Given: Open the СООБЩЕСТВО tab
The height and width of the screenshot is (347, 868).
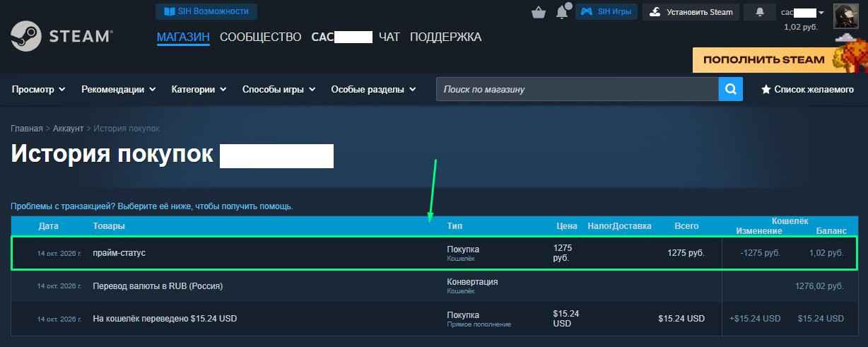Looking at the screenshot, I should (x=261, y=37).
